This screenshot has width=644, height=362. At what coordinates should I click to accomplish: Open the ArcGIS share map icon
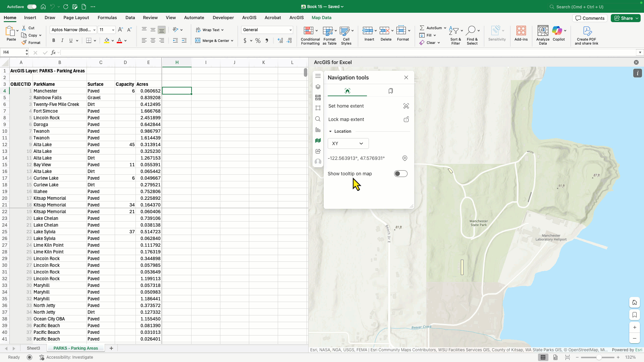point(318,151)
